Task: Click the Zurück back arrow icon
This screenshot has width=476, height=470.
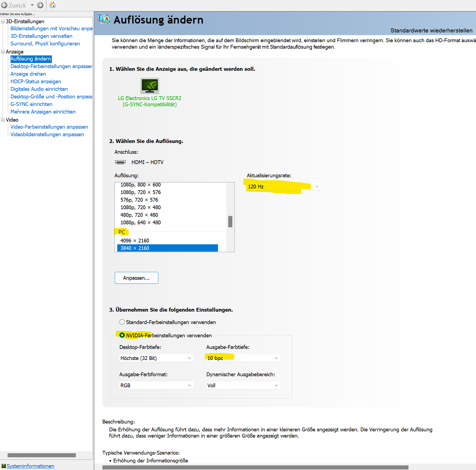Action: coord(4,5)
